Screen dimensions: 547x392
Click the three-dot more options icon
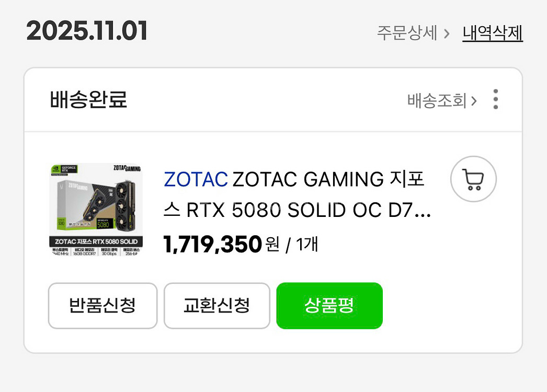[494, 99]
